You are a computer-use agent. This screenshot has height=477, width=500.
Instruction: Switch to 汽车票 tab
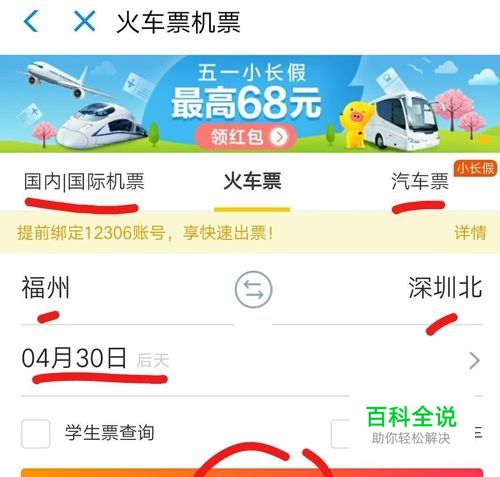[420, 182]
